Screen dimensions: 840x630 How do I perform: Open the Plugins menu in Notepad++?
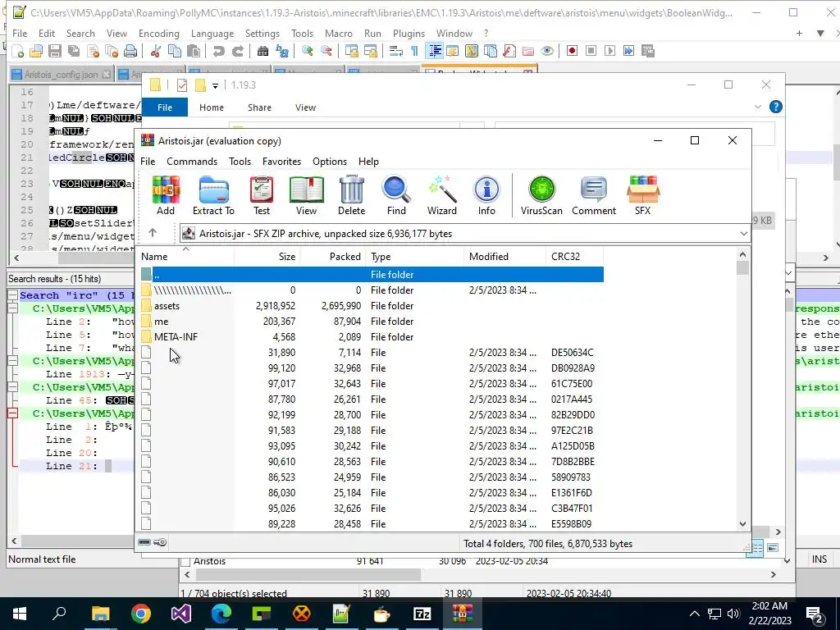(x=409, y=33)
